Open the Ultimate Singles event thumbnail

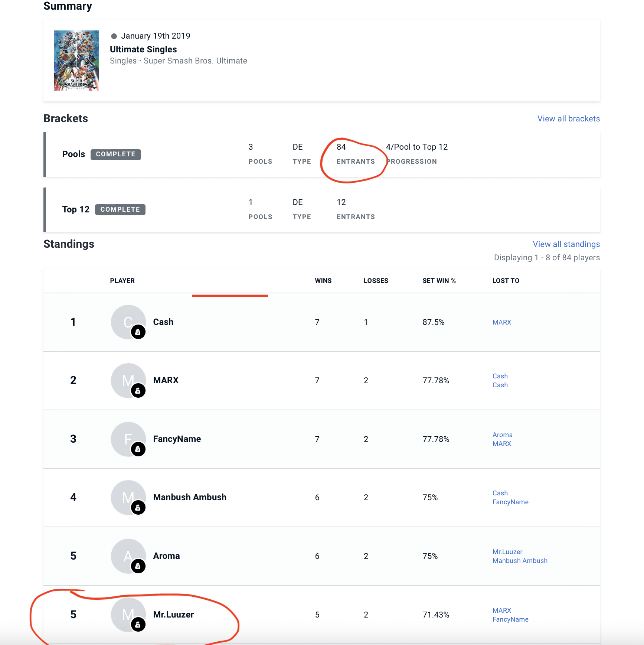tap(76, 61)
